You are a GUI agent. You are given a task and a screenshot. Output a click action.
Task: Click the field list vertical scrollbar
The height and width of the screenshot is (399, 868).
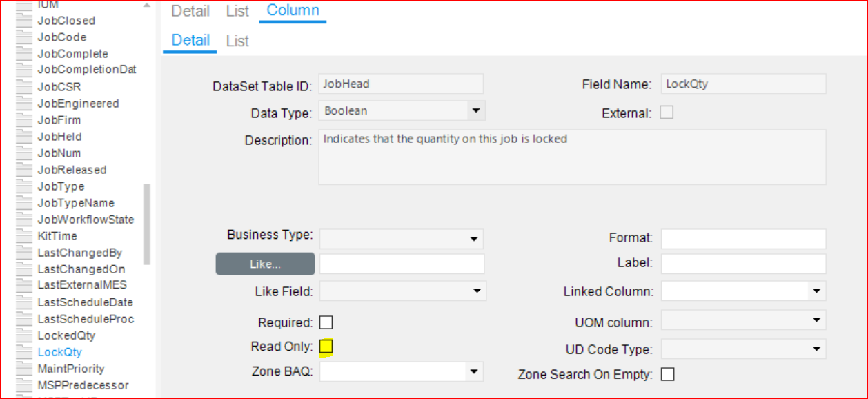(146, 224)
